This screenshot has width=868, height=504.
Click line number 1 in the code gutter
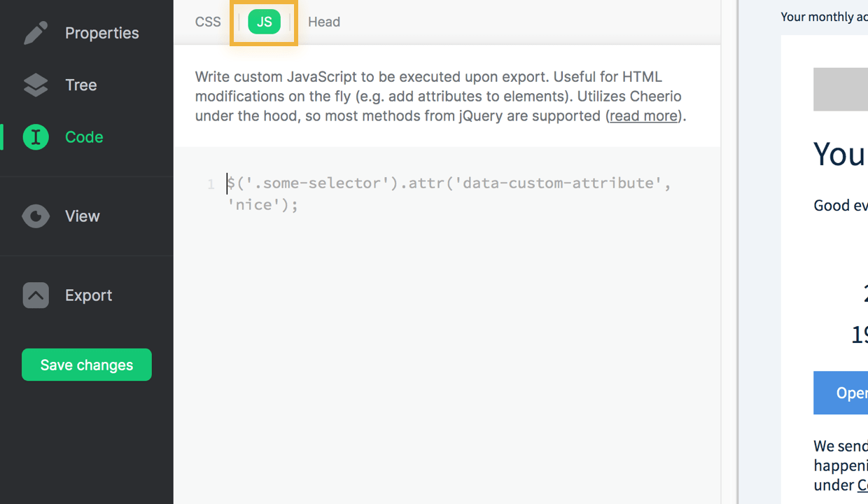211,183
